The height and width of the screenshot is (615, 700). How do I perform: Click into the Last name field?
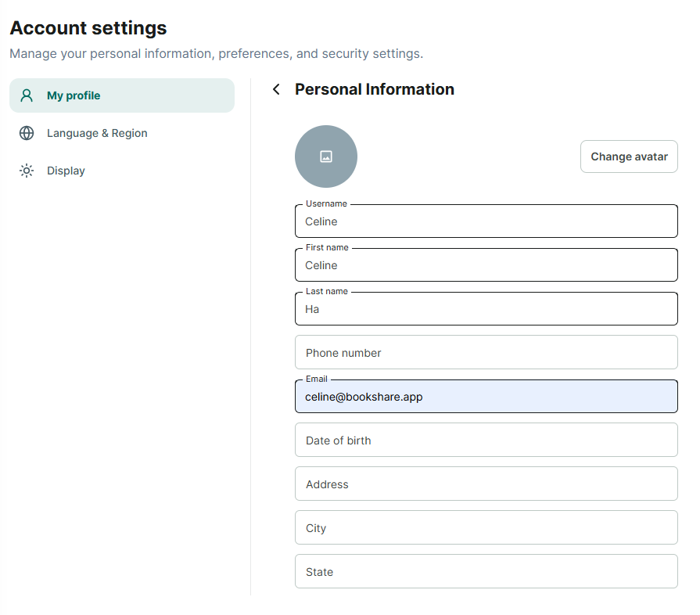tap(486, 308)
